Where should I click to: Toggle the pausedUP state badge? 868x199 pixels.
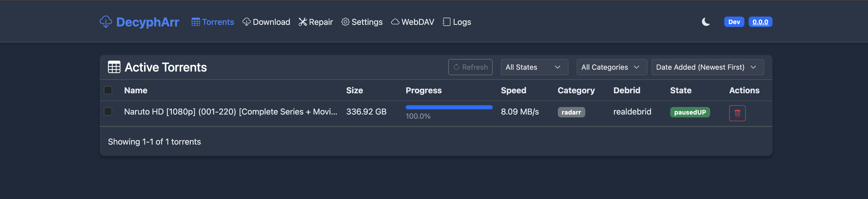pos(690,112)
